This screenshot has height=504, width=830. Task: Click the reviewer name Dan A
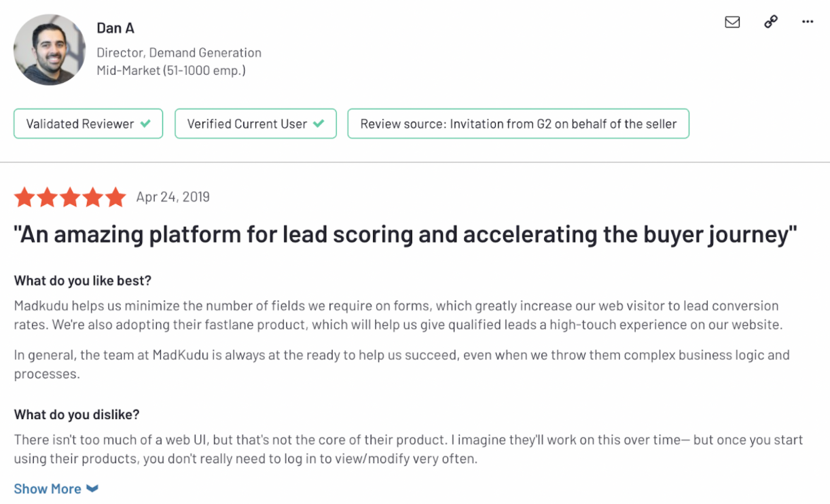pyautogui.click(x=115, y=28)
